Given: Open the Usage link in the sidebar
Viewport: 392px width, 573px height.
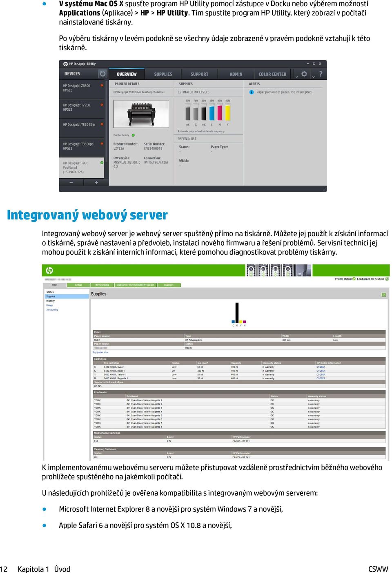Looking at the screenshot, I should [x=50, y=305].
